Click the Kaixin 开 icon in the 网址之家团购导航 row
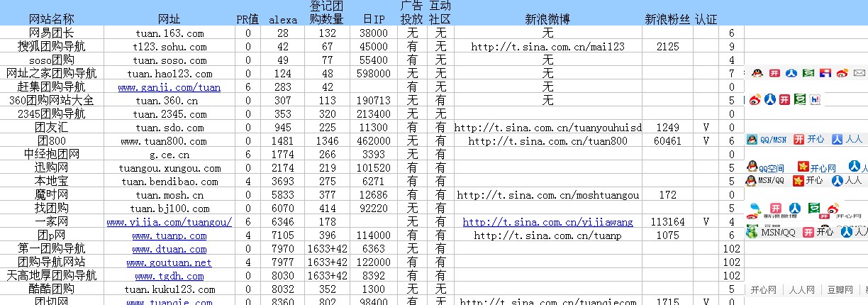The width and height of the screenshot is (868, 305). pyautogui.click(x=775, y=72)
